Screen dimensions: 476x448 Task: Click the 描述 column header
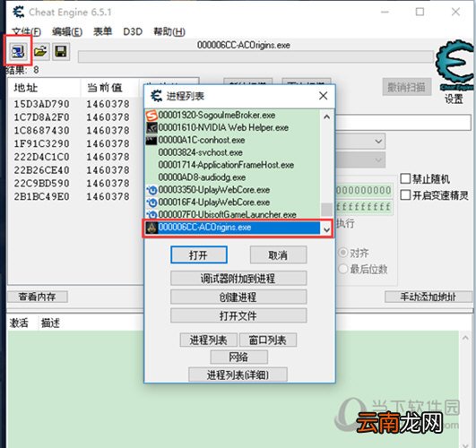(x=50, y=323)
